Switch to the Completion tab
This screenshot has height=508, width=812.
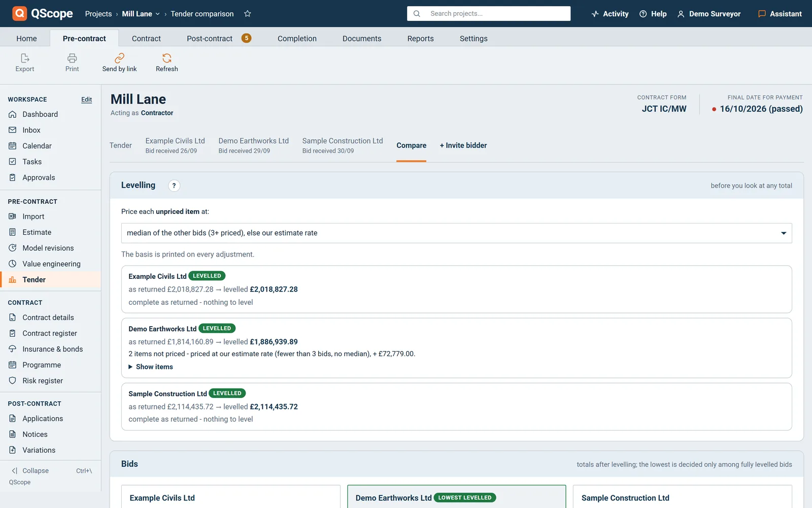(297, 39)
